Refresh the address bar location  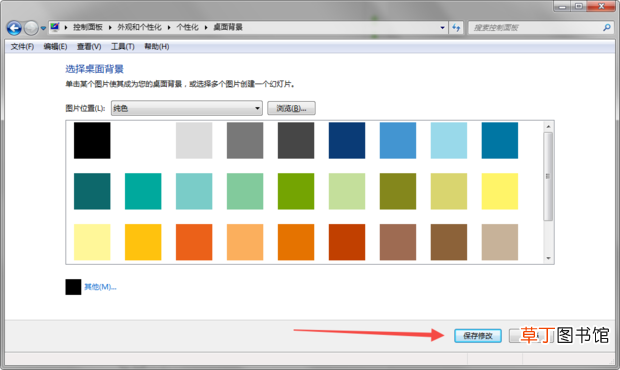456,28
